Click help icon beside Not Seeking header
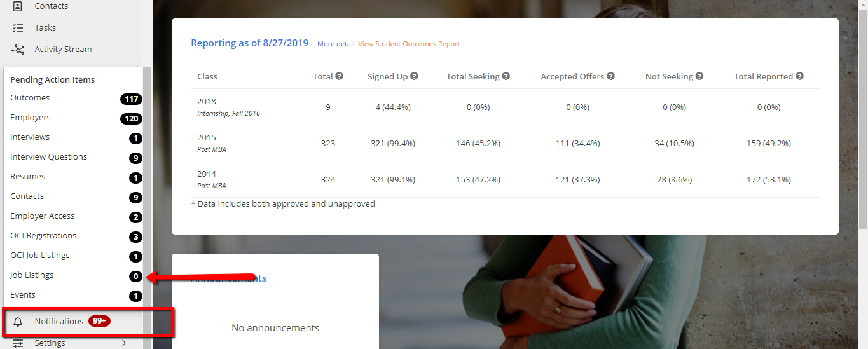The image size is (868, 349). pos(699,76)
